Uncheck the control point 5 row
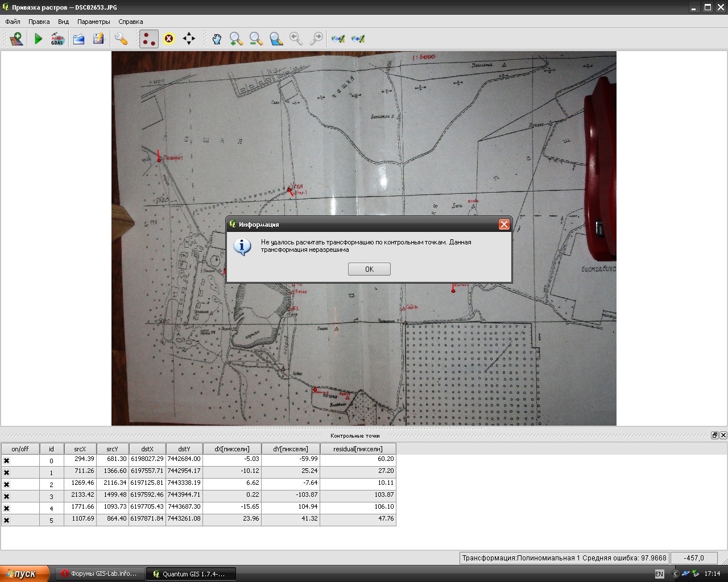This screenshot has height=582, width=728. tap(7, 521)
